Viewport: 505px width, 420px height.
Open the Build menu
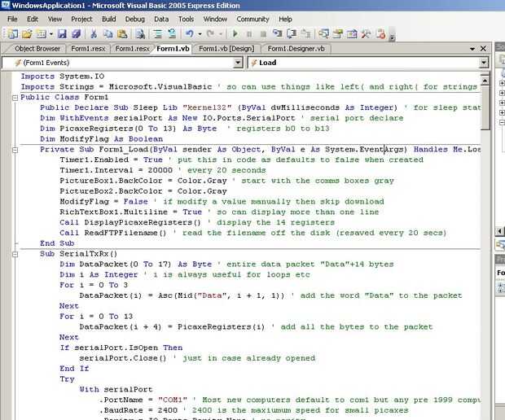tap(108, 19)
